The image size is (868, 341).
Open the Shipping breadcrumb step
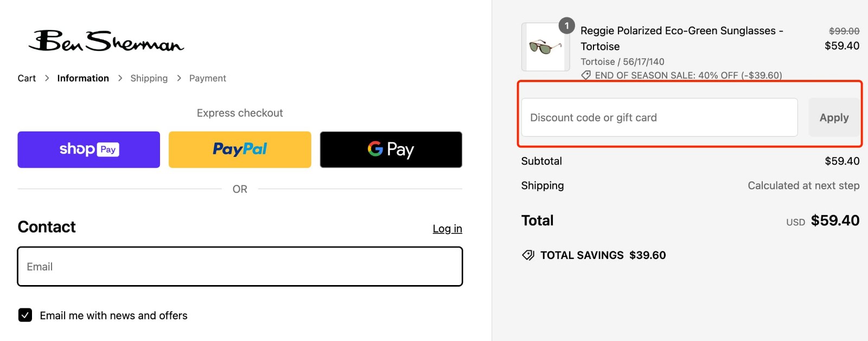[x=149, y=78]
